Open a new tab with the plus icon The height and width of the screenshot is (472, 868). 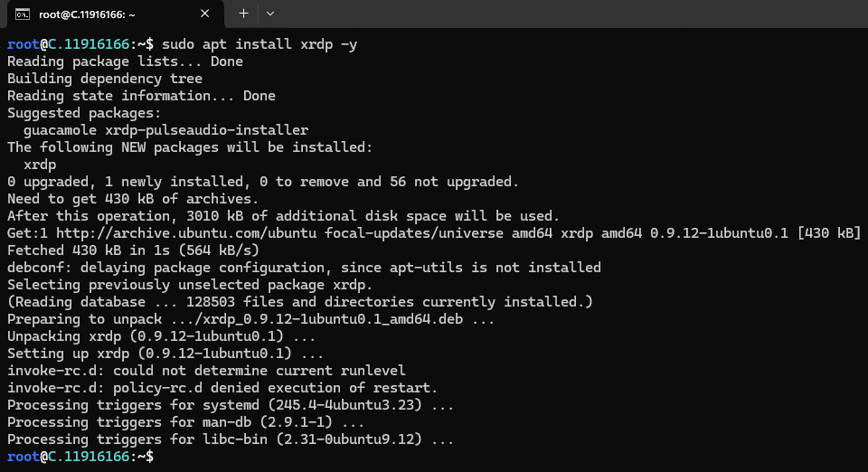[x=243, y=14]
